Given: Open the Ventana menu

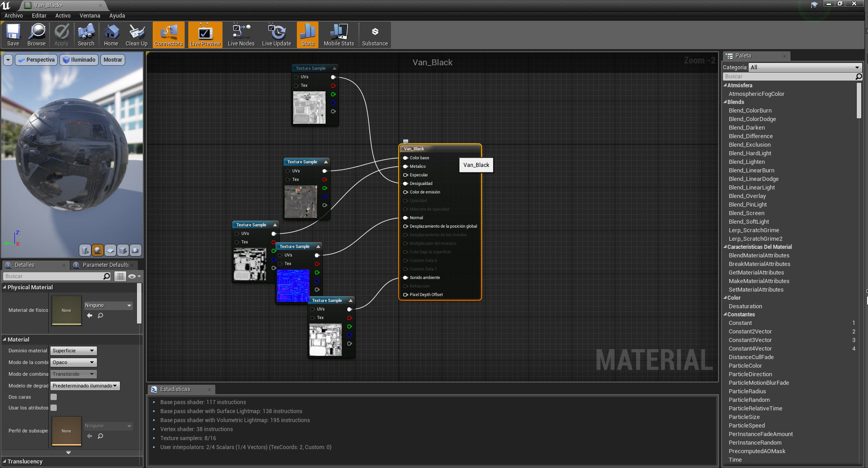Looking at the screenshot, I should point(90,16).
